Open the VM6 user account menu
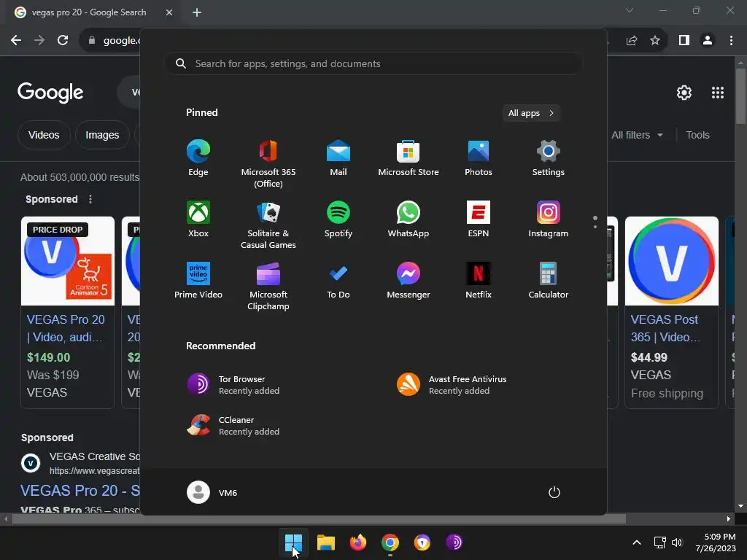The height and width of the screenshot is (560, 747). tap(212, 492)
